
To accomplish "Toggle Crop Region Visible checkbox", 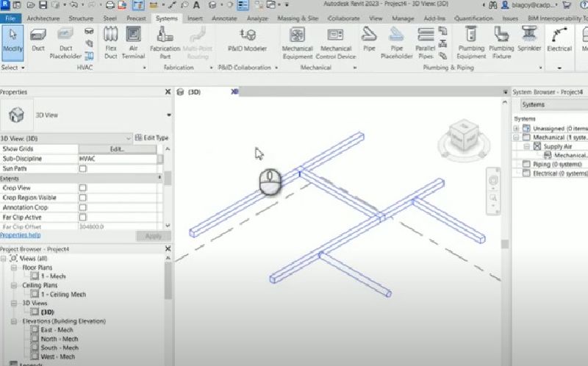I will pos(82,198).
